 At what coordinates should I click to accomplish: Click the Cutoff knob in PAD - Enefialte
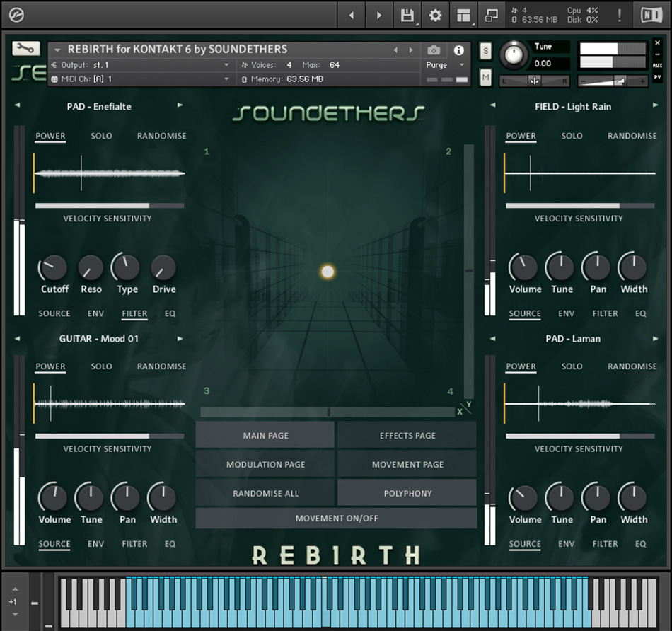point(53,267)
